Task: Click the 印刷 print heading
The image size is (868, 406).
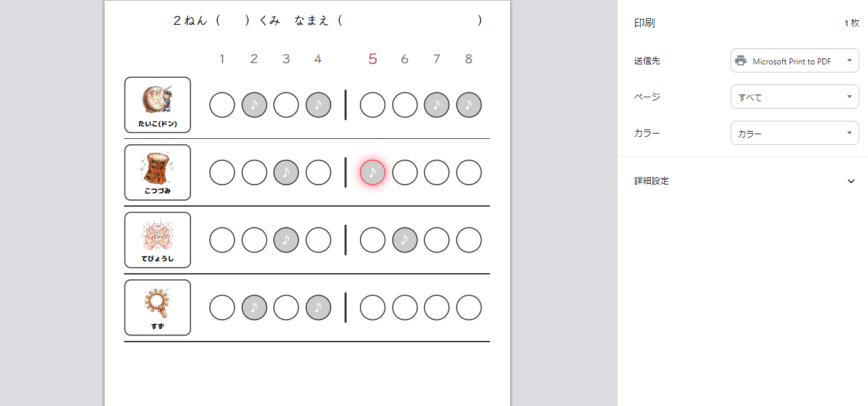Action: pyautogui.click(x=645, y=23)
